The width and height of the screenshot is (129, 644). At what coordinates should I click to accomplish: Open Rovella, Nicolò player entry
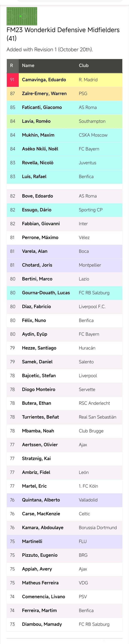click(38, 163)
